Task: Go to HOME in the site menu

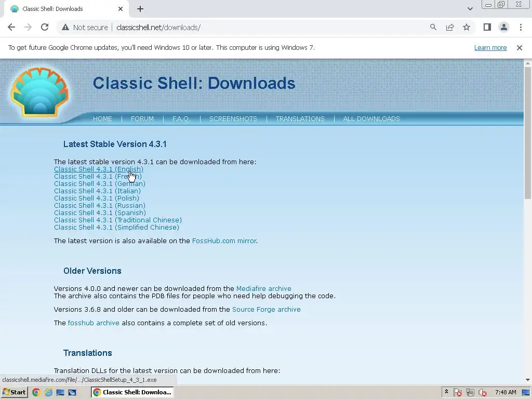Action: click(102, 119)
